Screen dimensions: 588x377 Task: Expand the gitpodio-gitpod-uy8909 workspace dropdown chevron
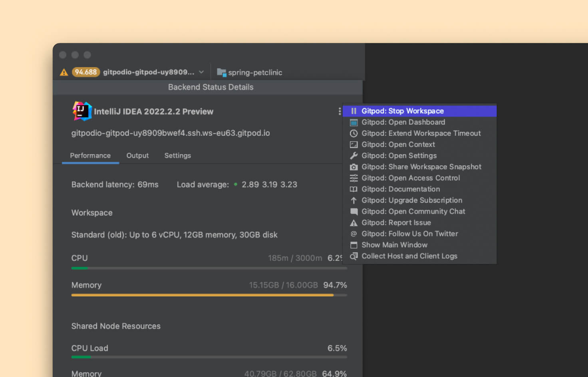click(x=201, y=72)
